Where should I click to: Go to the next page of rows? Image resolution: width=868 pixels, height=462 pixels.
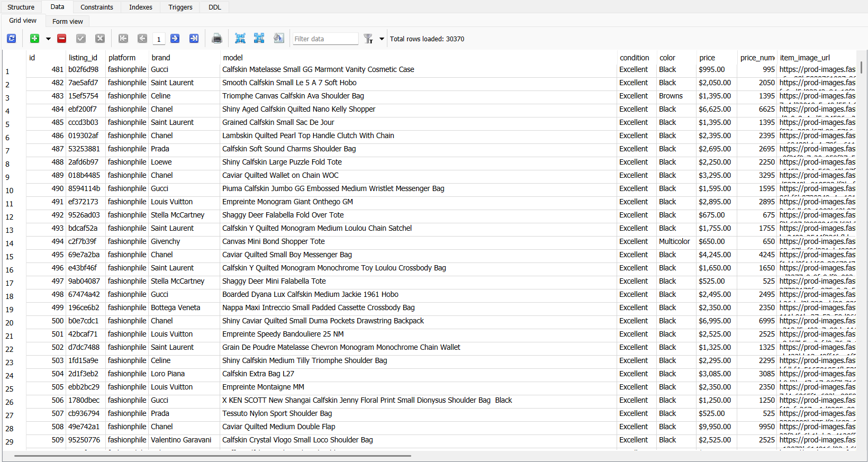(x=175, y=39)
